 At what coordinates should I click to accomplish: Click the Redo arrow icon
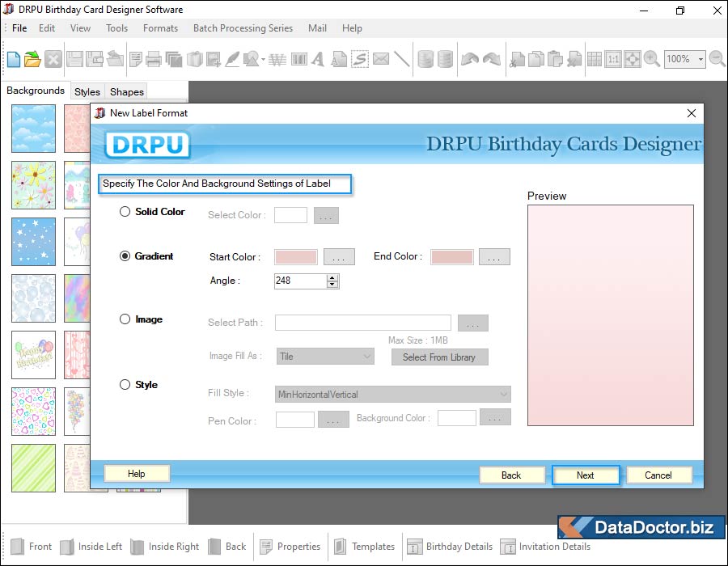pyautogui.click(x=492, y=59)
